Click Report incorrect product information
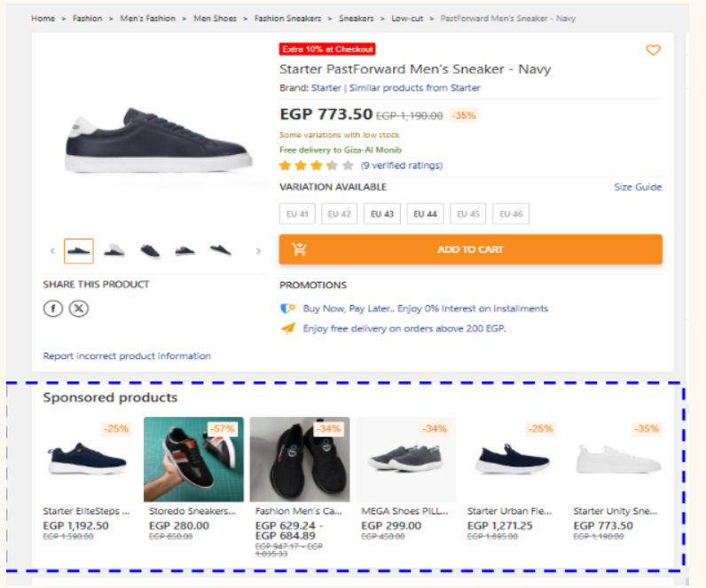 pyautogui.click(x=127, y=356)
